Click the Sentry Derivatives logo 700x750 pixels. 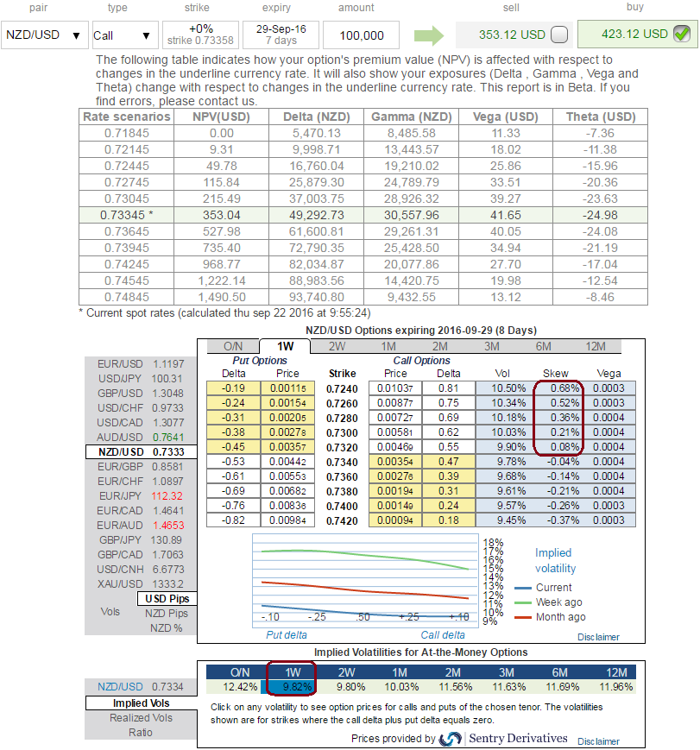point(451,738)
